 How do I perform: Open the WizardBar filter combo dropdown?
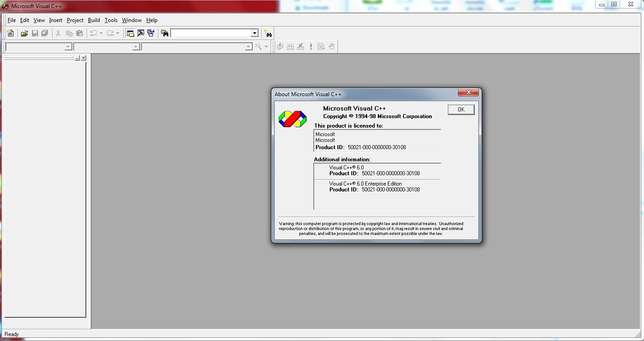(x=136, y=47)
